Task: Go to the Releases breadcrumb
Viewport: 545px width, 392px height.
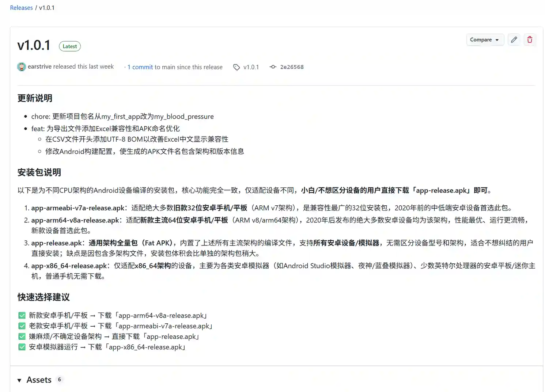Action: 21,7
